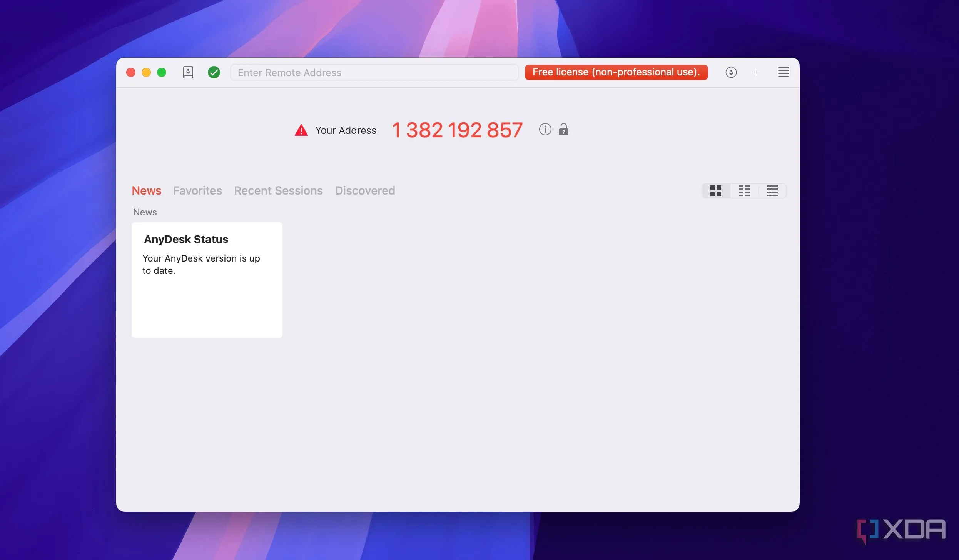Switch to the News tab

146,190
